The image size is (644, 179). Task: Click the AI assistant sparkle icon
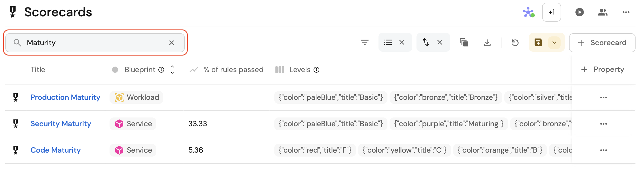tap(528, 12)
